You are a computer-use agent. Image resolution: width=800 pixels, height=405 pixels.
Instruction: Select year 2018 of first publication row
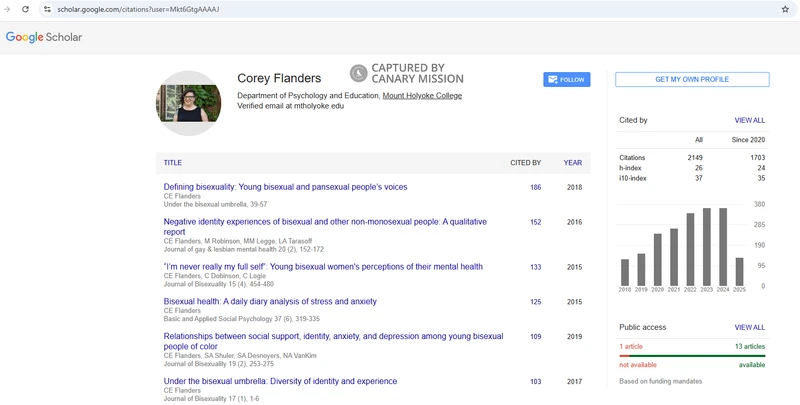click(574, 187)
